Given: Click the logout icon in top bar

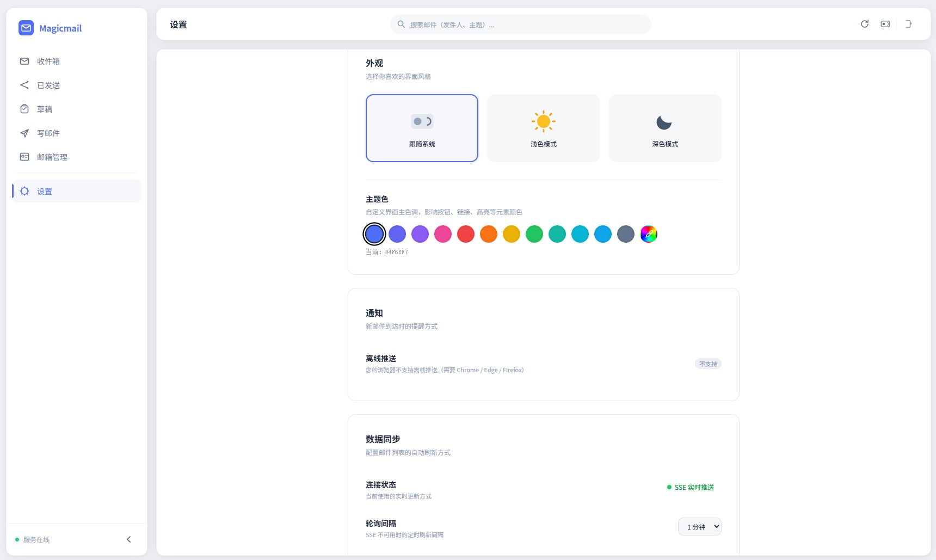Looking at the screenshot, I should (x=908, y=24).
